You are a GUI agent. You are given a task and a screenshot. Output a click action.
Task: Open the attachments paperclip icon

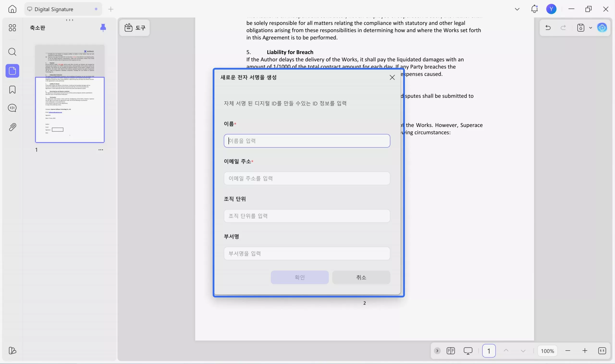12,127
